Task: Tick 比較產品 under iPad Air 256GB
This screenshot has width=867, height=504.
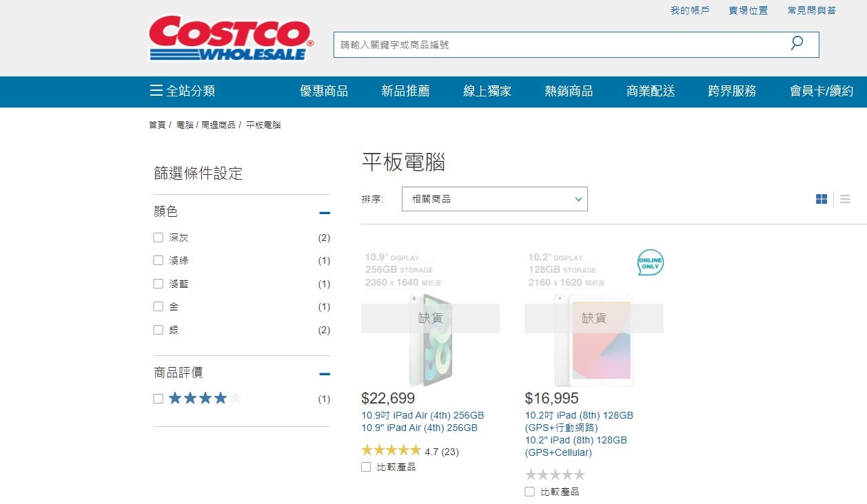Action: coord(366,467)
